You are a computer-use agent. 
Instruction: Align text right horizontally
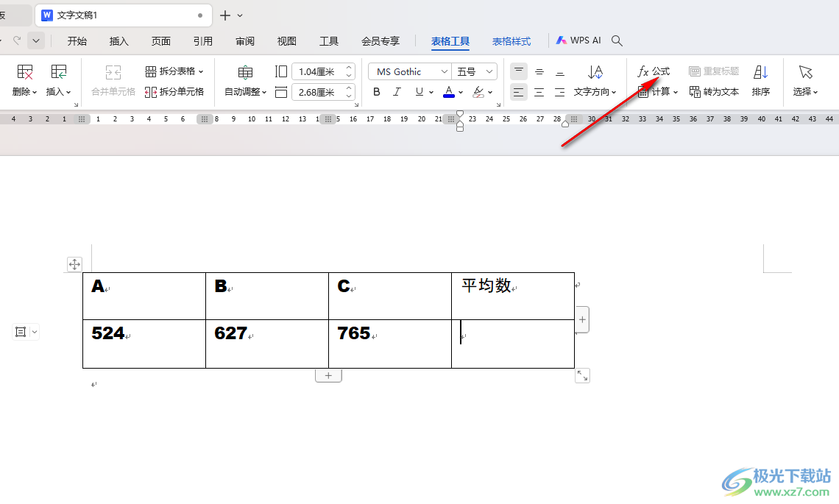559,92
